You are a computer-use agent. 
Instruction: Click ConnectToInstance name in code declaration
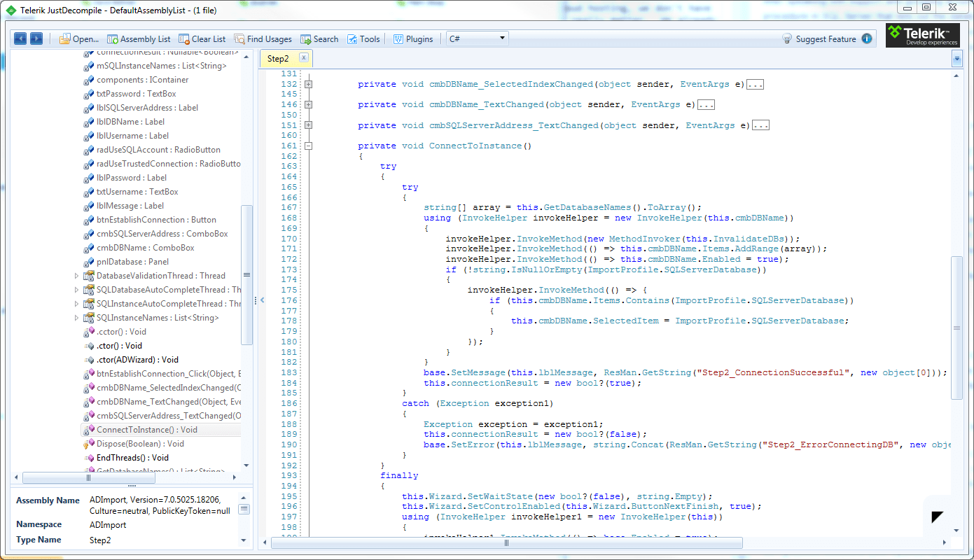tap(475, 146)
